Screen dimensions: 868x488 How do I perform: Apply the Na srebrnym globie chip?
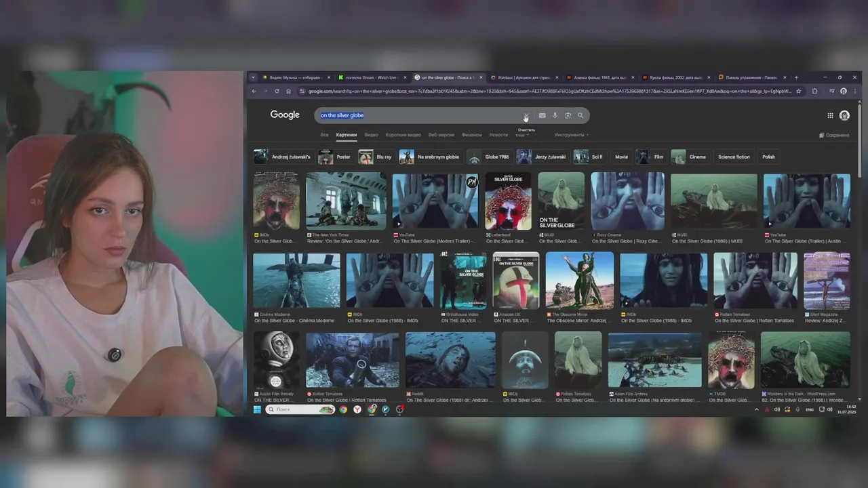(x=430, y=157)
